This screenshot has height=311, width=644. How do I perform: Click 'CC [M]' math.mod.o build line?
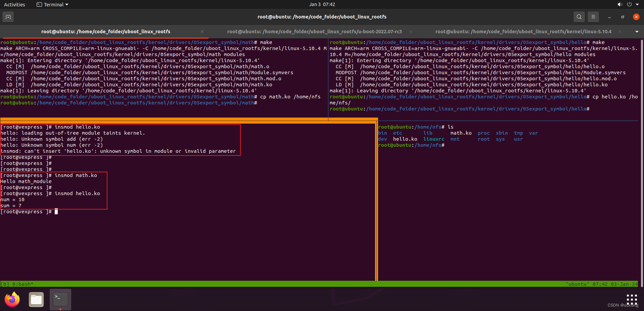[x=144, y=79]
